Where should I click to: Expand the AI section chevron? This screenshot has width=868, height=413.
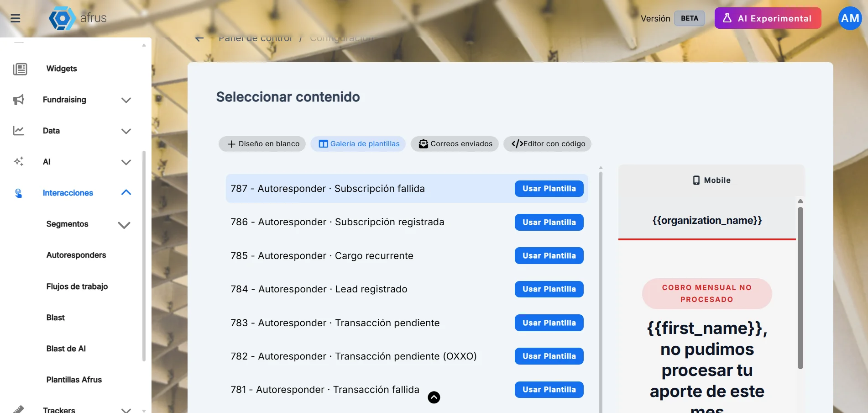tap(126, 162)
